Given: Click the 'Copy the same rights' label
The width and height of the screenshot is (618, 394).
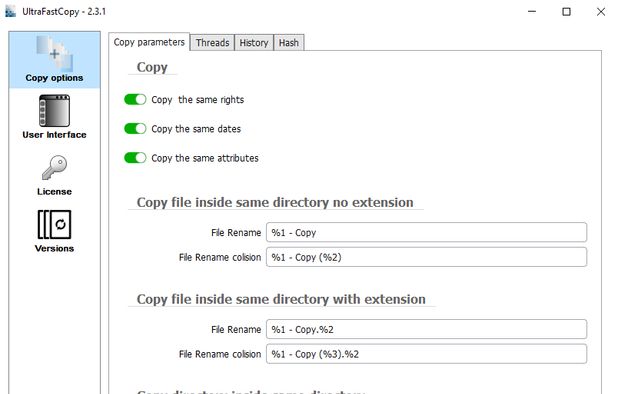Looking at the screenshot, I should tap(197, 100).
